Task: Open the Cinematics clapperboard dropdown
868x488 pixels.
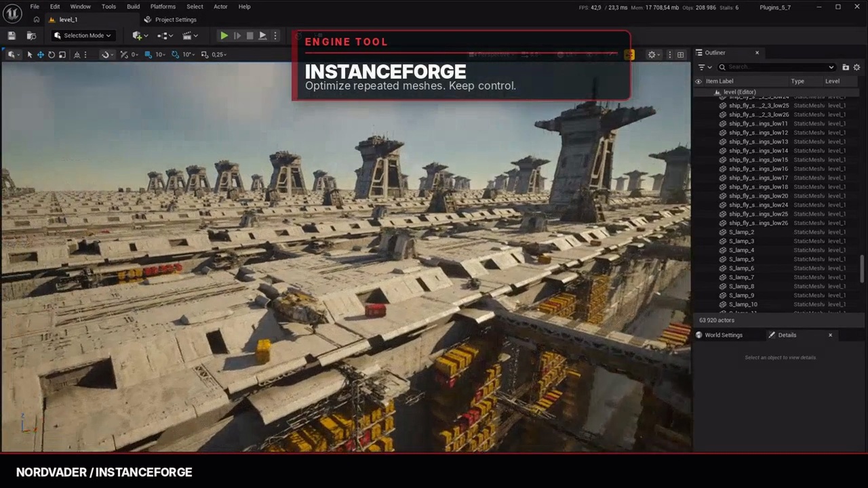Action: (189, 36)
